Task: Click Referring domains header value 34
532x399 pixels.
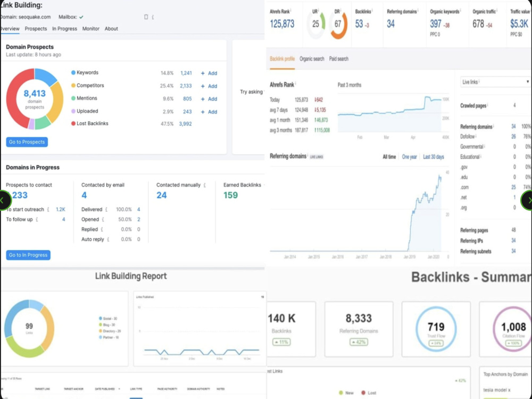Action: [x=391, y=24]
